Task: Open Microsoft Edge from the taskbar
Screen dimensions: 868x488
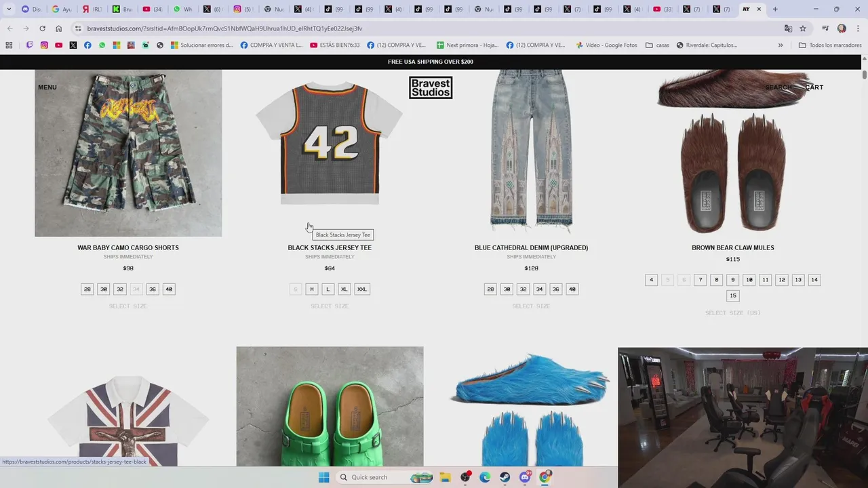Action: tap(485, 477)
